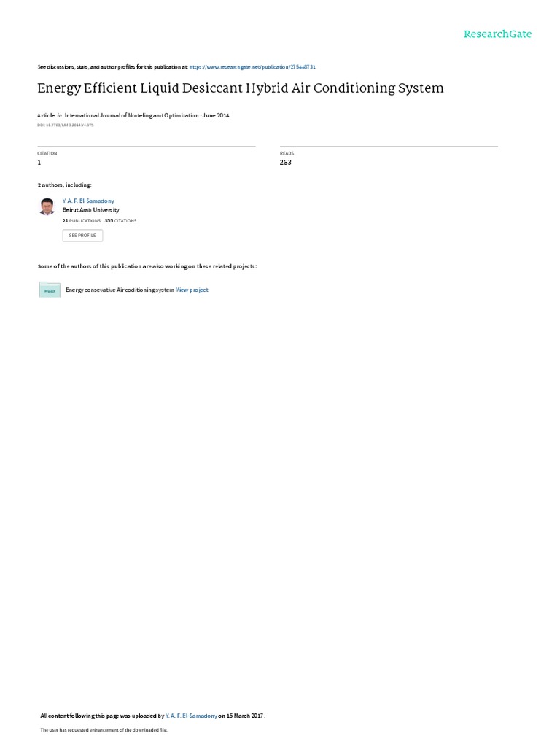Click the ResearchGate logo
This screenshot has width=560, height=747.
coord(497,34)
